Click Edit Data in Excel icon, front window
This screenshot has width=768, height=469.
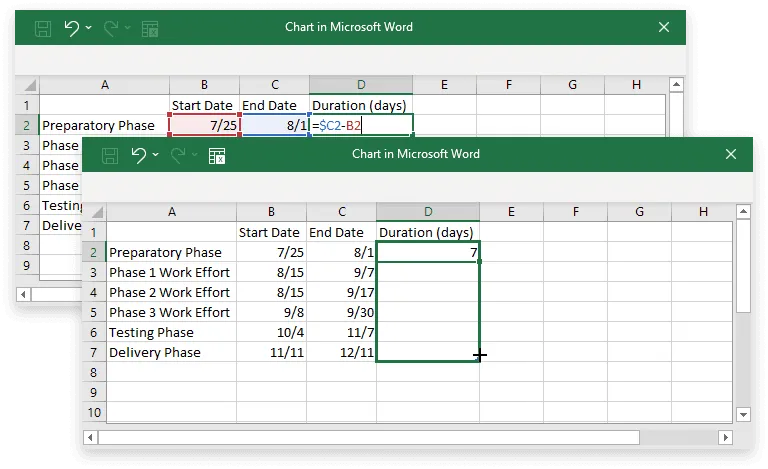click(217, 156)
